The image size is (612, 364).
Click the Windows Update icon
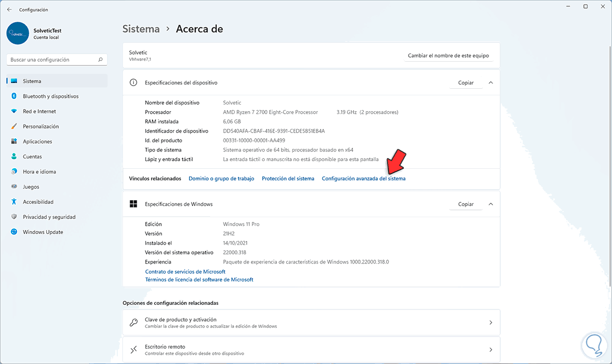pos(14,232)
